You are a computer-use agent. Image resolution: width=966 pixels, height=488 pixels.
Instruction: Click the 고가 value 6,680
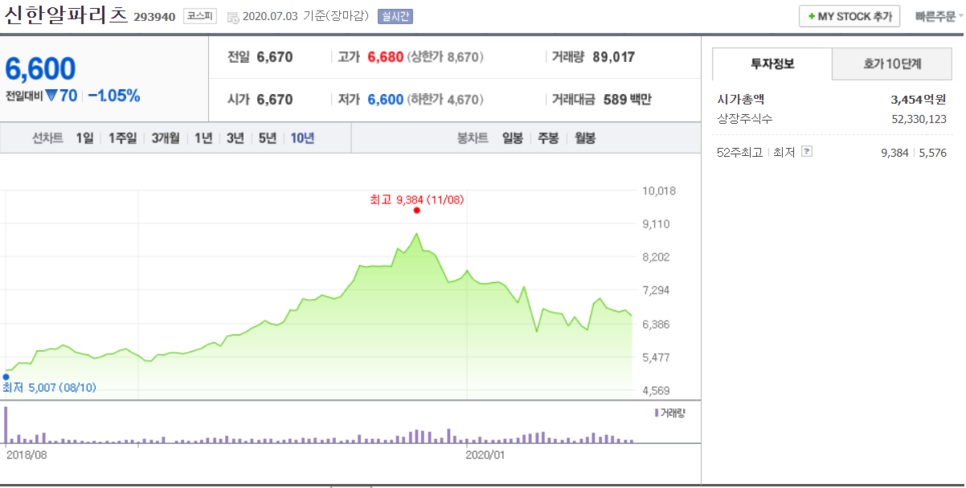click(x=385, y=57)
